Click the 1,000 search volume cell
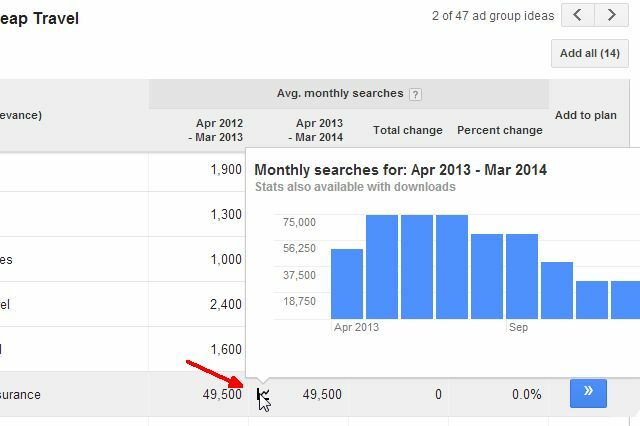640x426 pixels. (226, 259)
